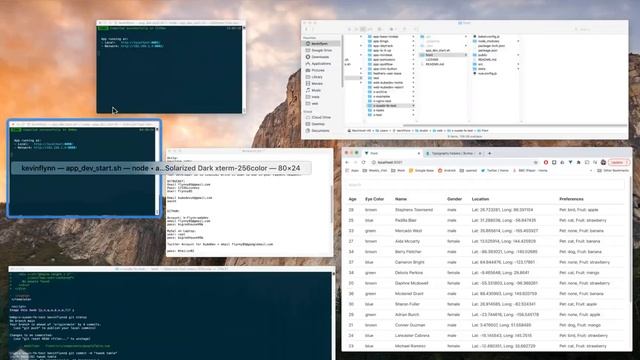Go forward in the Finder window

pyautogui.click(x=313, y=29)
